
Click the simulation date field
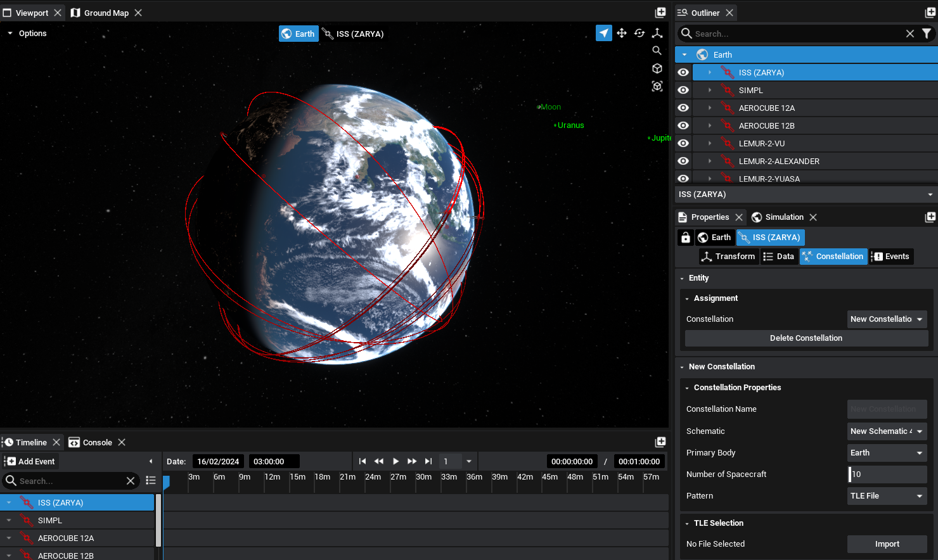218,461
